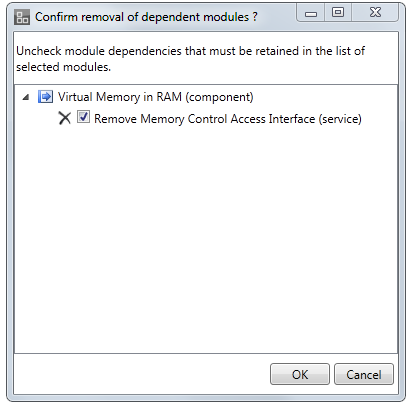Image resolution: width=411 pixels, height=406 pixels.
Task: Click empty footer area left of OK
Action: (x=140, y=374)
